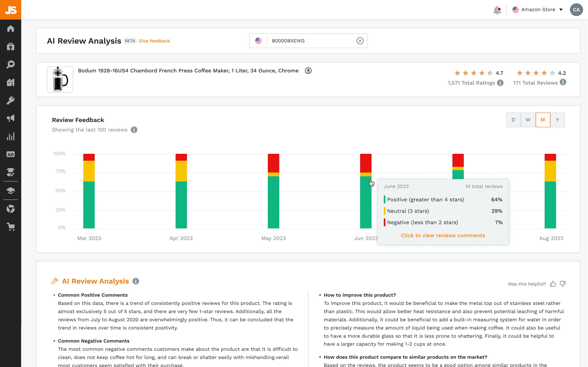This screenshot has height=367, width=588.
Task: Open the magnifier keyword search sidebar icon
Action: point(11,64)
